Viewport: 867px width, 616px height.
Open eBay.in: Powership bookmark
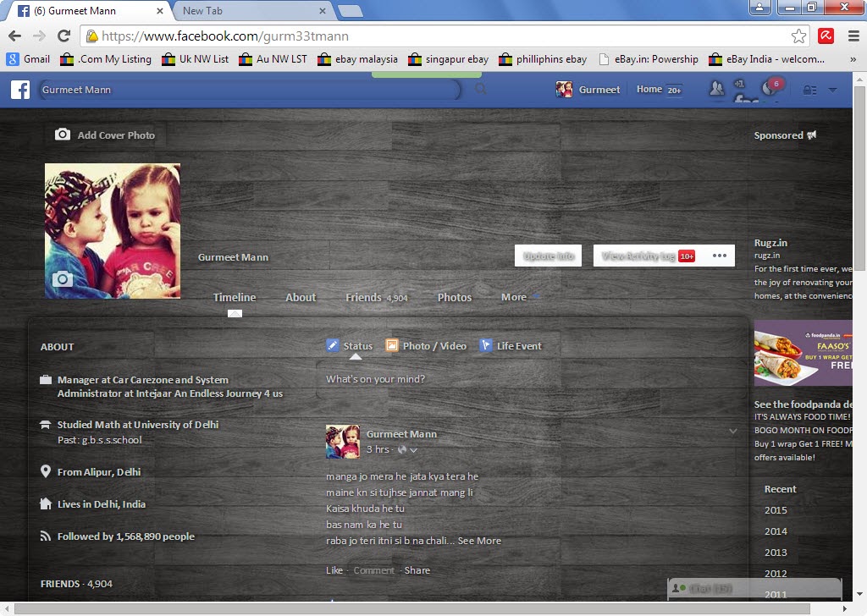[649, 59]
